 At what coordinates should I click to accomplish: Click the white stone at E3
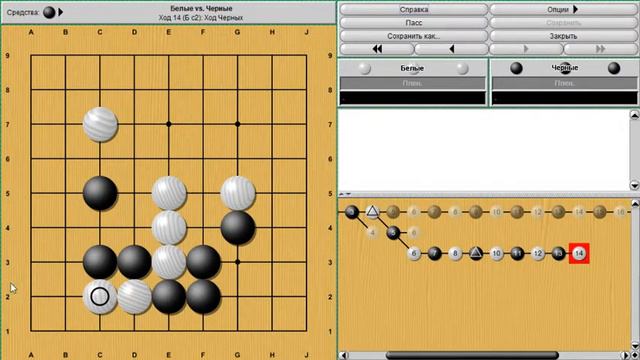coord(169,262)
